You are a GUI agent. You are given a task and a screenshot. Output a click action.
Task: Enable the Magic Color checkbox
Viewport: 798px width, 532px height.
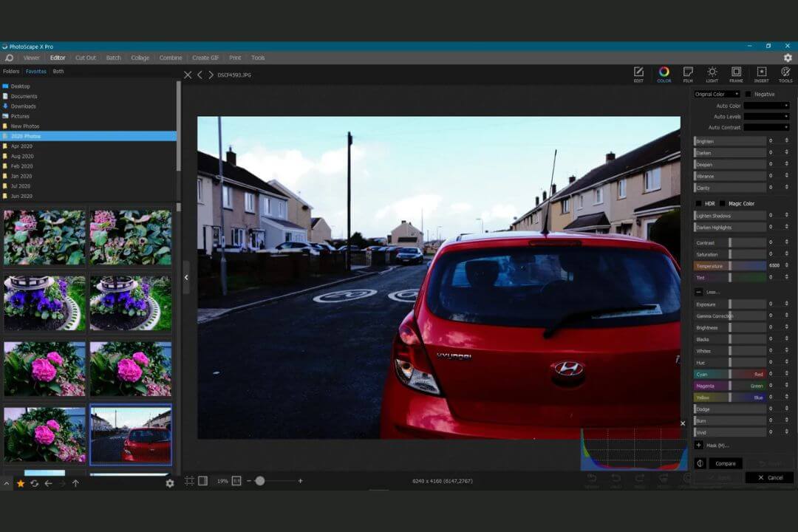pos(722,204)
